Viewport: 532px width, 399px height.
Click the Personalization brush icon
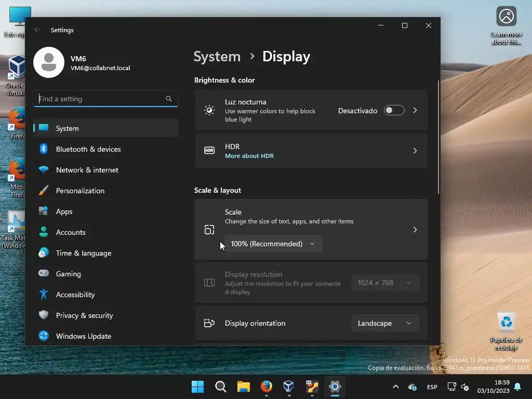(x=44, y=190)
